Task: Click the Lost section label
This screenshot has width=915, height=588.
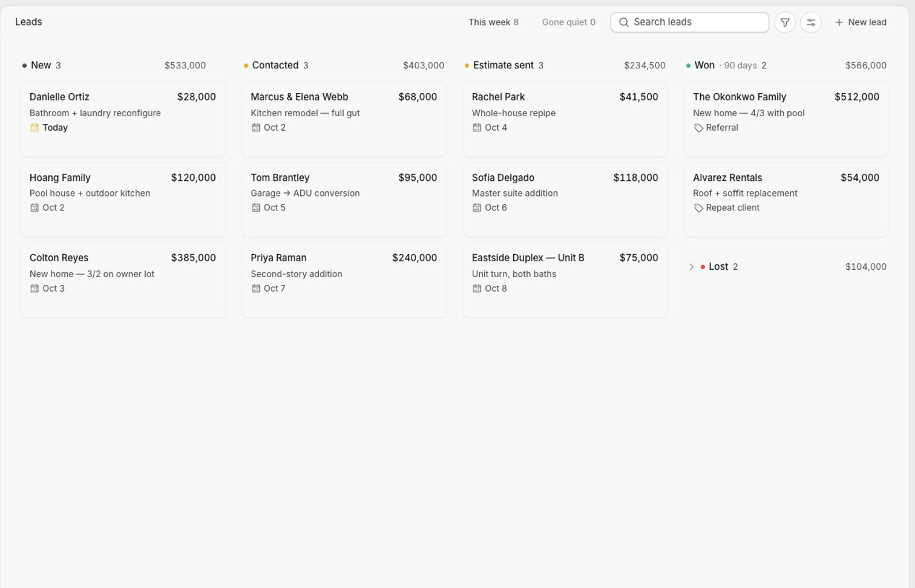Action: [x=718, y=267]
